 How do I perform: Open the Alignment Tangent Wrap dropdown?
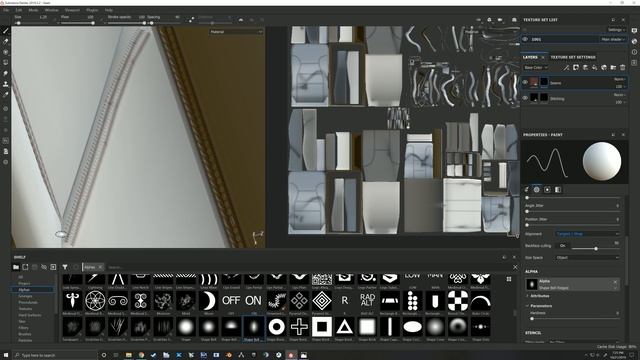587,234
